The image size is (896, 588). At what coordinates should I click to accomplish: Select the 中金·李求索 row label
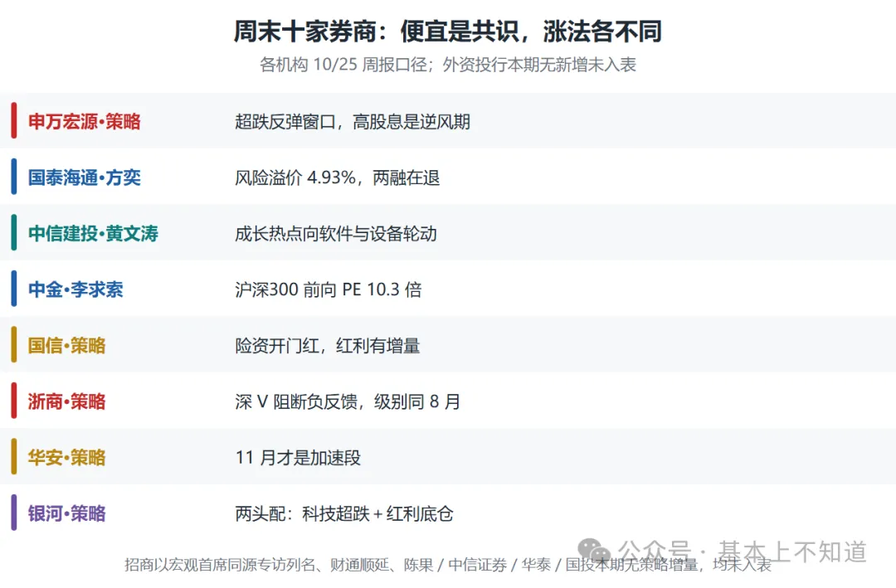[76, 289]
